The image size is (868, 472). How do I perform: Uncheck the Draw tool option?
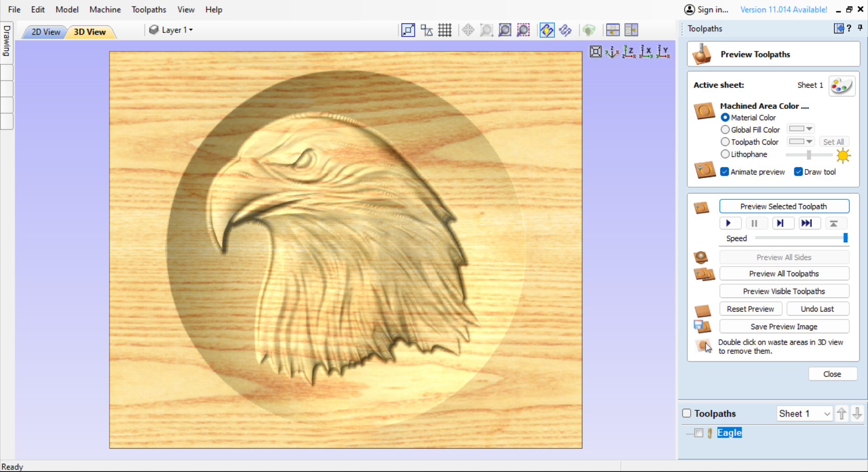(798, 172)
